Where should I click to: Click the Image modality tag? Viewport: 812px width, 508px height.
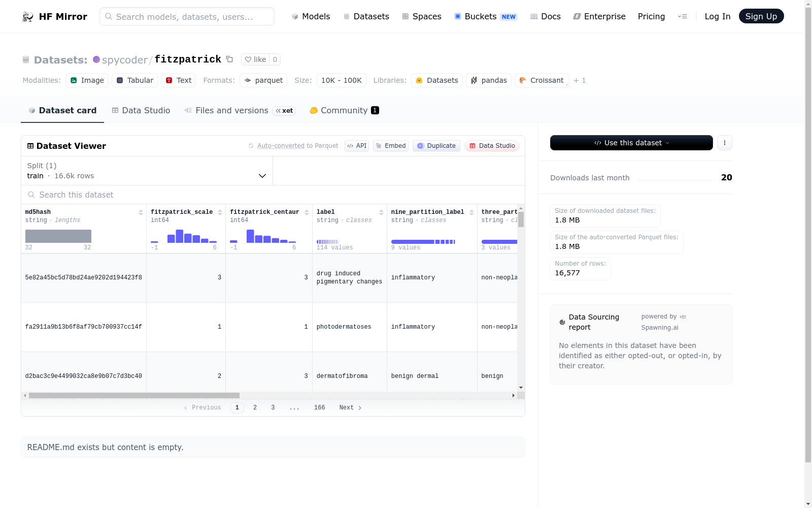pos(87,80)
